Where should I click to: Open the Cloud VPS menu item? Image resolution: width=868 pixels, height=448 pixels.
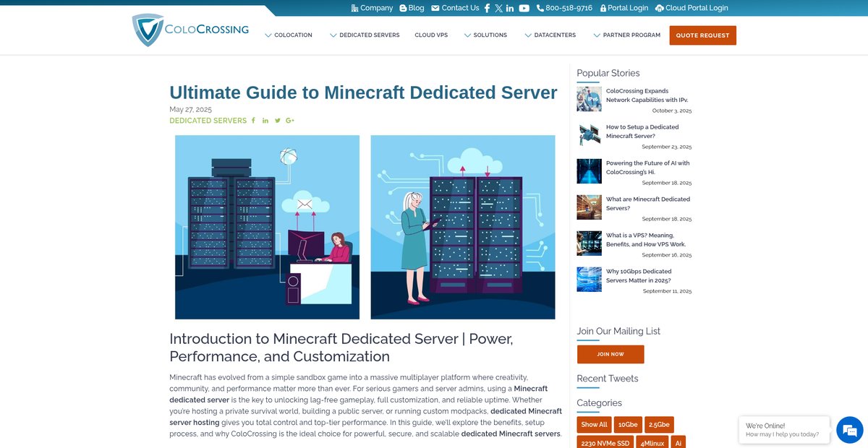(431, 35)
